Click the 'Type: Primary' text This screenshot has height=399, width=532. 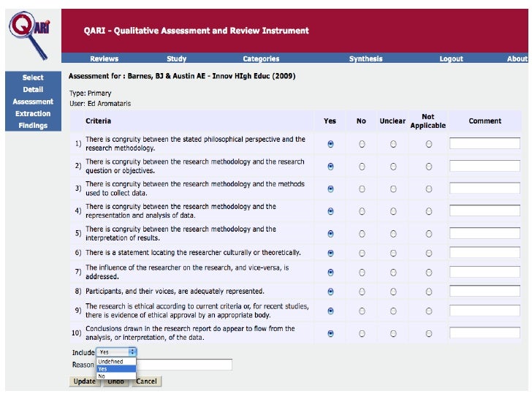pyautogui.click(x=91, y=94)
